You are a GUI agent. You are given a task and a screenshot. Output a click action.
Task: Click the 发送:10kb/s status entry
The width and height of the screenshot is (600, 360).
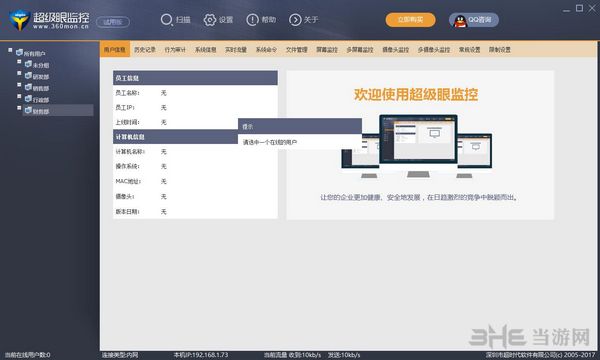click(x=344, y=355)
